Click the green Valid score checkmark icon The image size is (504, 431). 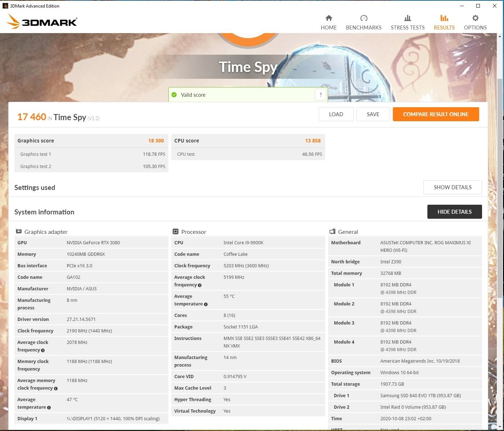174,95
